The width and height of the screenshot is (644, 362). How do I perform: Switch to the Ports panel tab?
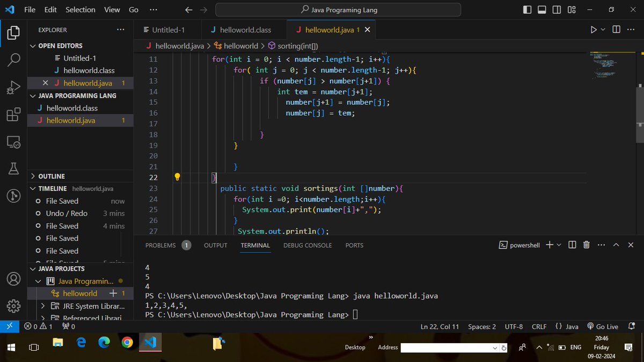(354, 245)
